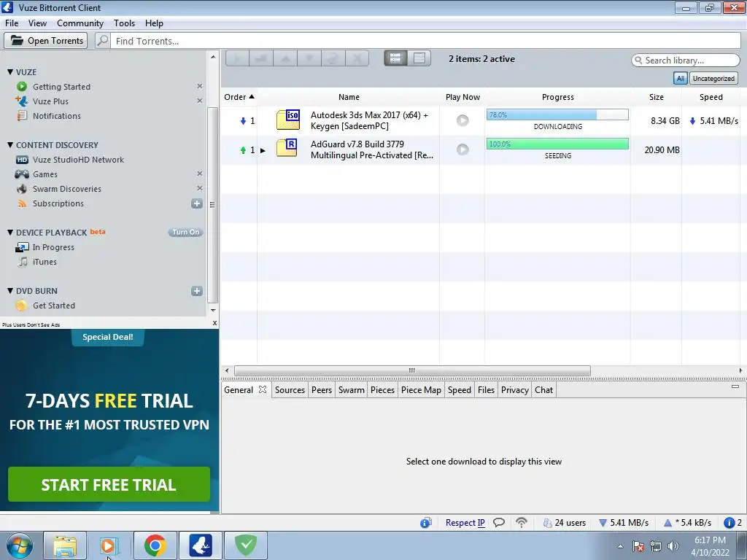This screenshot has height=560, width=747.
Task: Click the Search library field
Action: (686, 60)
